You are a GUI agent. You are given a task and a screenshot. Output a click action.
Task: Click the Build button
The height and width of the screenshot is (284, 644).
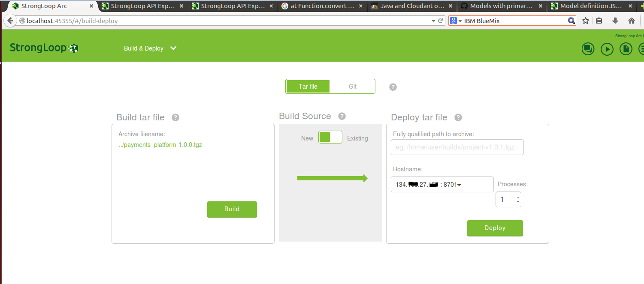click(232, 209)
